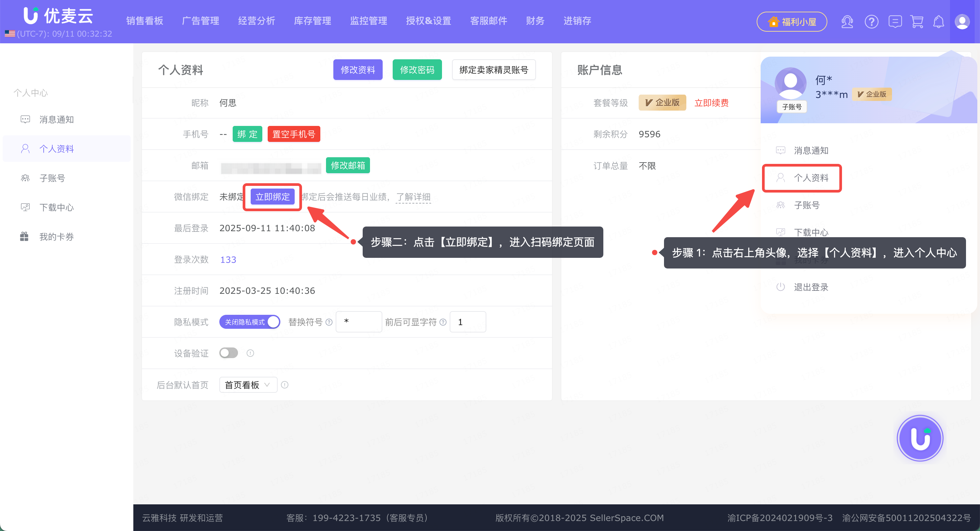
Task: Click the 置空手机号 button
Action: [x=294, y=134]
